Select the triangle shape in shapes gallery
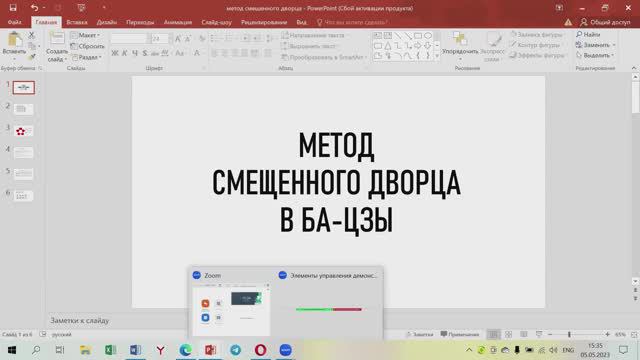 coord(387,46)
